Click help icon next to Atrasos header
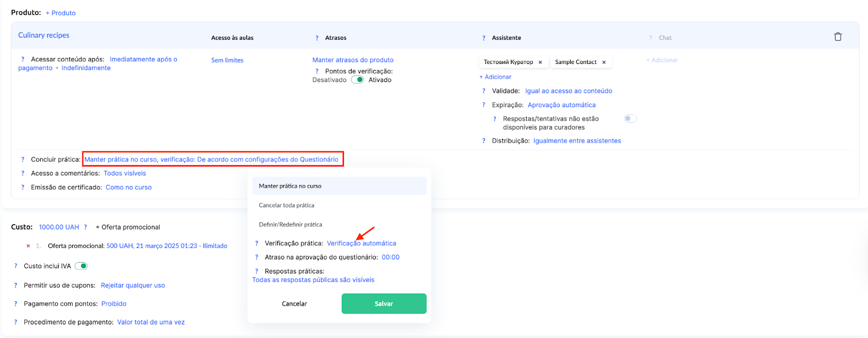868x338 pixels. [x=317, y=38]
